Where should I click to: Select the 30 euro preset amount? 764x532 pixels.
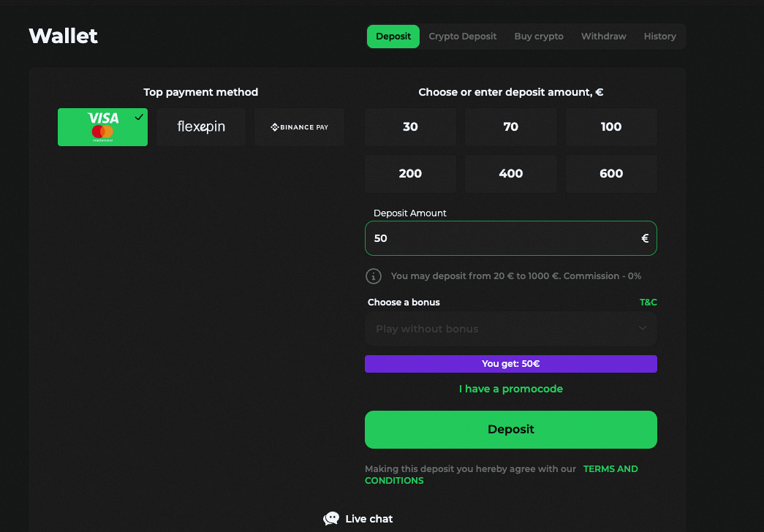410,127
